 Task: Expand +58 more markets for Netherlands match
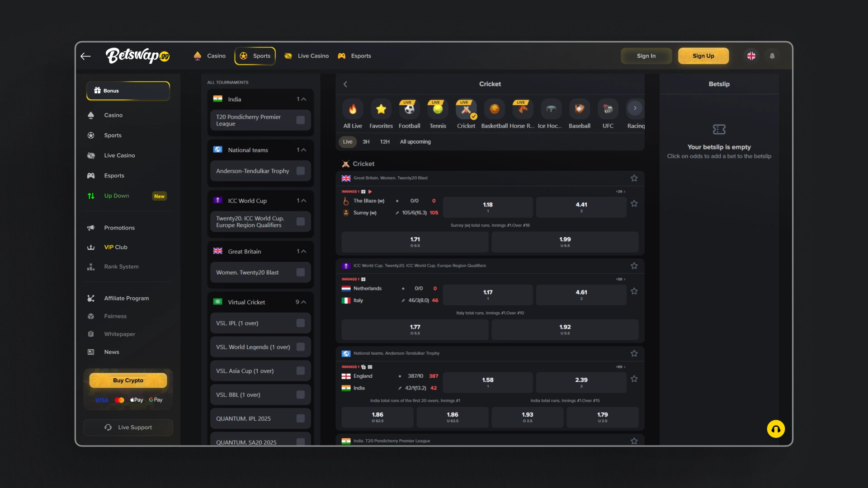coord(621,279)
